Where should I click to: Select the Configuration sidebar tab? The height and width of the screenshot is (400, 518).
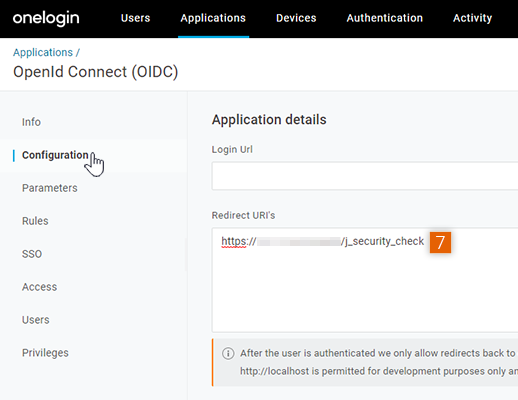tap(55, 155)
